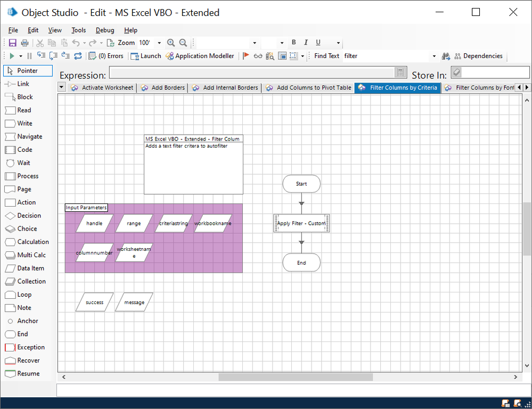Click the Redo arrow icon
Screen dimensions: 532x409
pos(92,43)
